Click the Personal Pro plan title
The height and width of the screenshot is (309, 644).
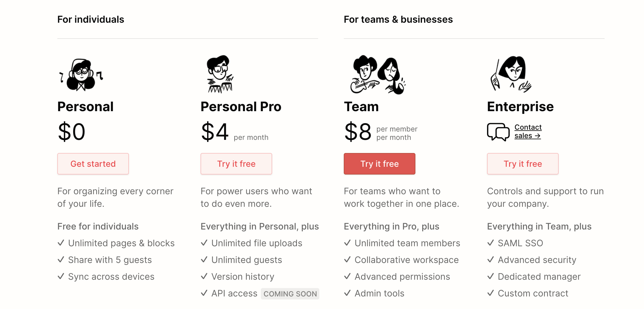click(241, 107)
